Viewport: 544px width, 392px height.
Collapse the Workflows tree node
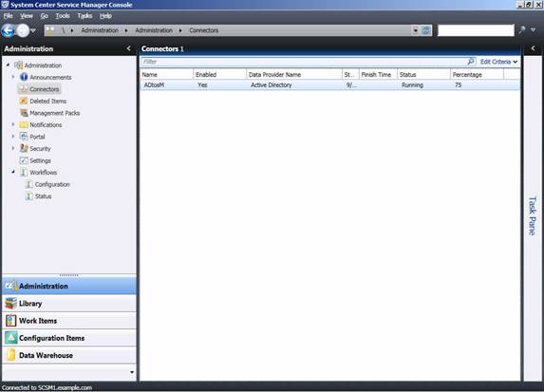pos(13,172)
